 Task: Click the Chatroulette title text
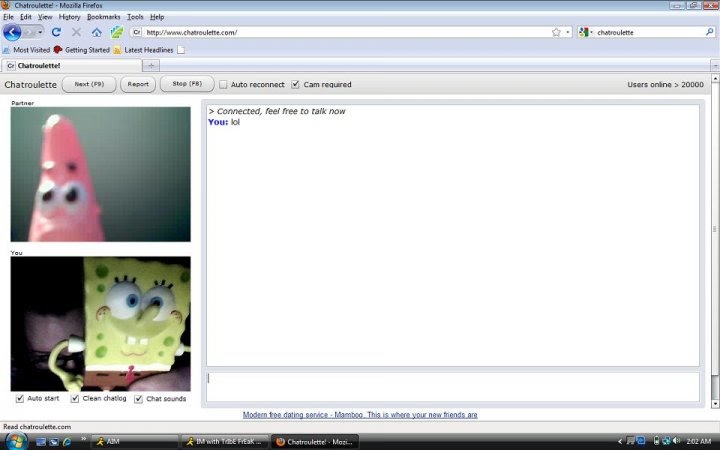point(30,85)
